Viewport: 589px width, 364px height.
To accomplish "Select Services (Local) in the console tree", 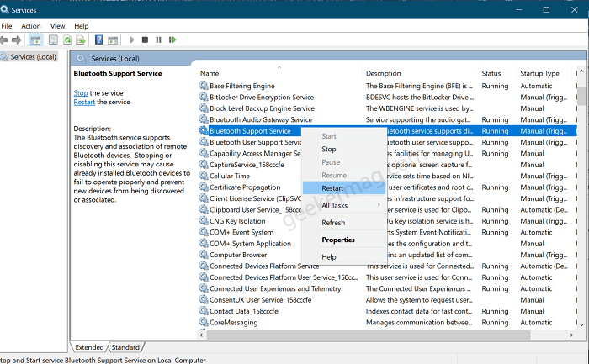I will point(33,56).
